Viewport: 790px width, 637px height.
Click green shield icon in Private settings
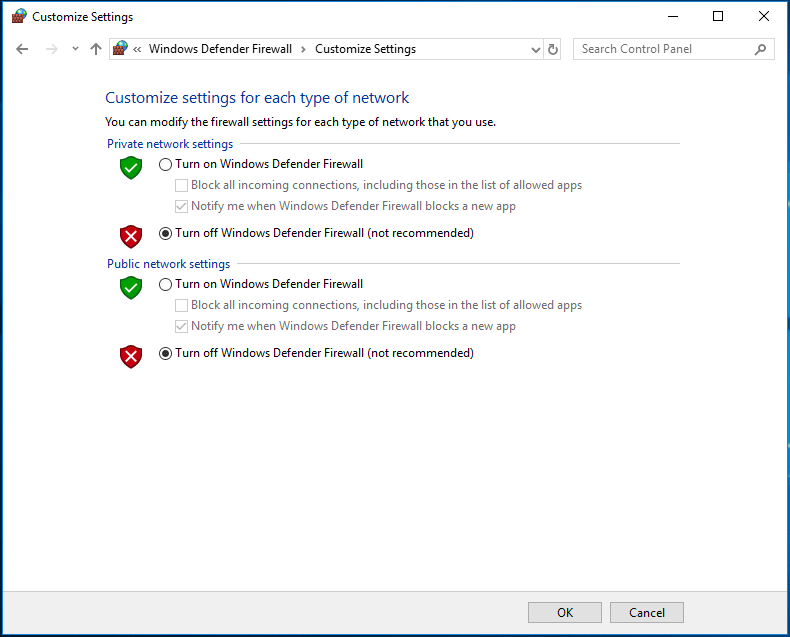(131, 168)
